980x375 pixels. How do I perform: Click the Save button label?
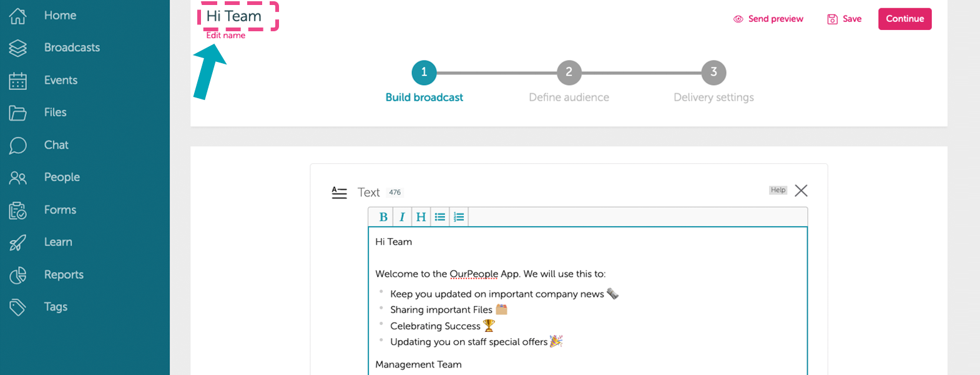(x=852, y=19)
